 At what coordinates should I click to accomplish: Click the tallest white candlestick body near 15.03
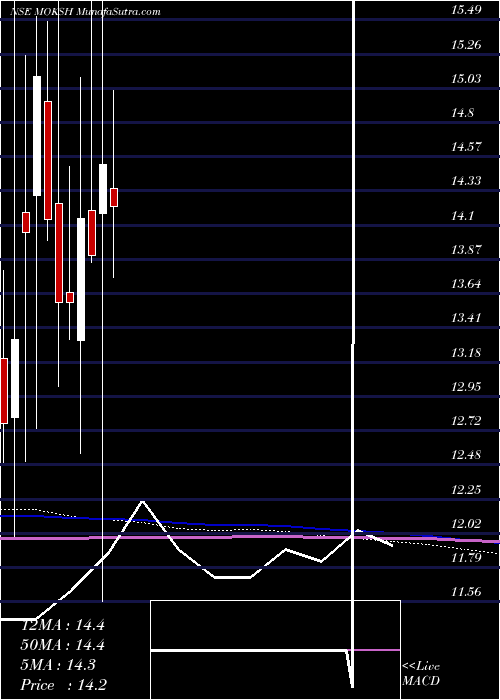coord(37,136)
